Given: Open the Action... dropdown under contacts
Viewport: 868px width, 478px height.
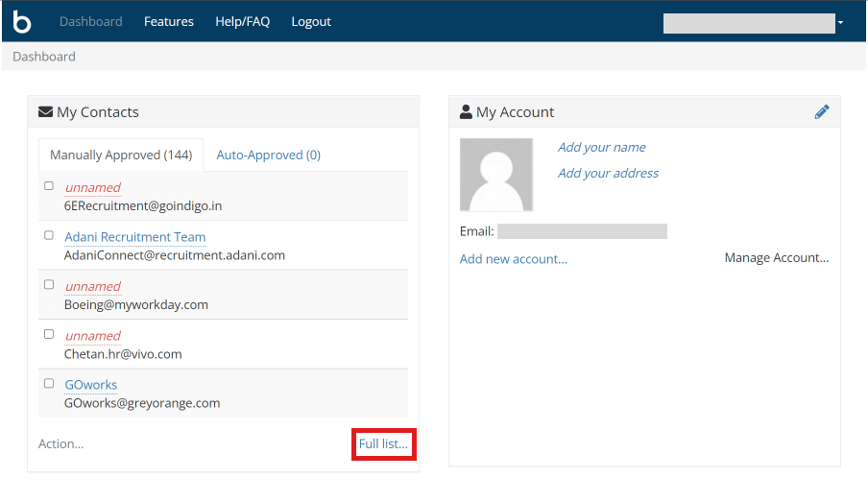Looking at the screenshot, I should point(61,443).
